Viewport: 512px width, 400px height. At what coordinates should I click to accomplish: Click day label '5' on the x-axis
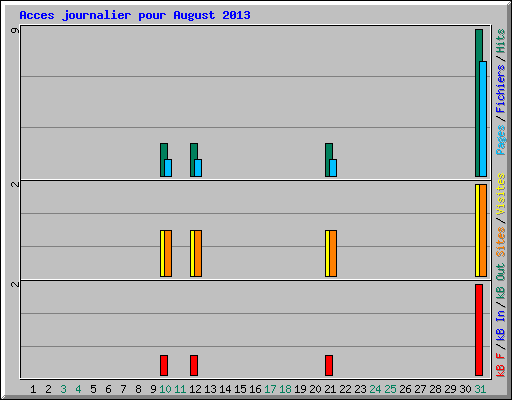click(x=93, y=389)
